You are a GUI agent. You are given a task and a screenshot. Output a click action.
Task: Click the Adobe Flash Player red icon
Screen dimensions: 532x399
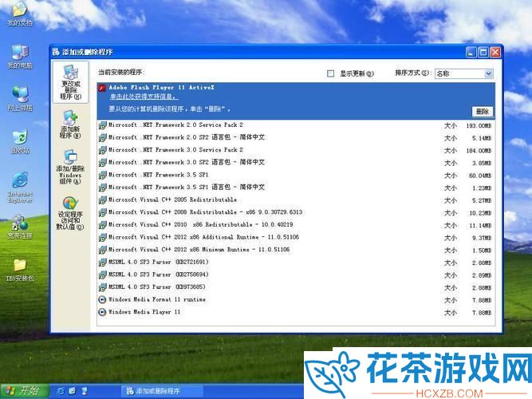[102, 89]
